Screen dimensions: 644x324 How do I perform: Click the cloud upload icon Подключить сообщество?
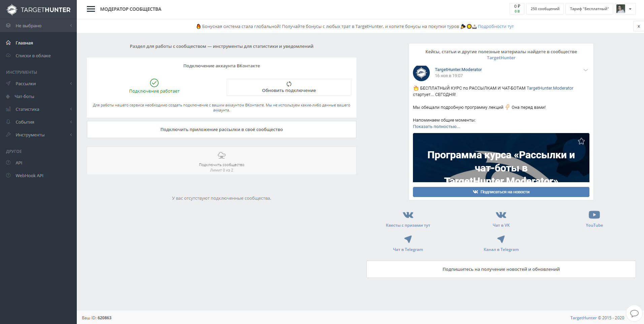[x=222, y=155]
